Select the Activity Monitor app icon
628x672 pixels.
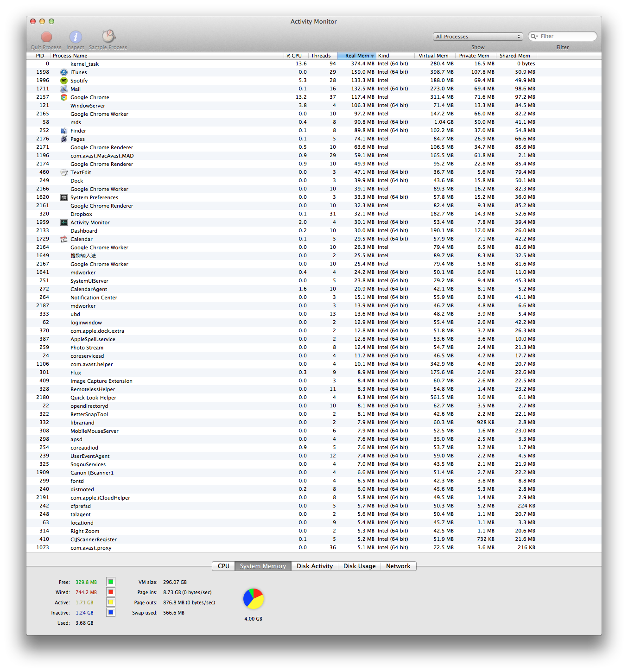tap(64, 222)
